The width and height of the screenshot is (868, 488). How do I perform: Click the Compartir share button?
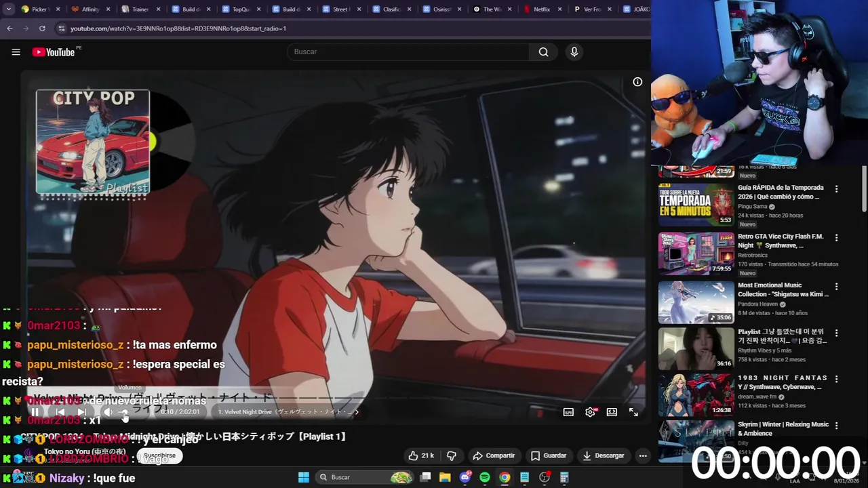tap(494, 455)
